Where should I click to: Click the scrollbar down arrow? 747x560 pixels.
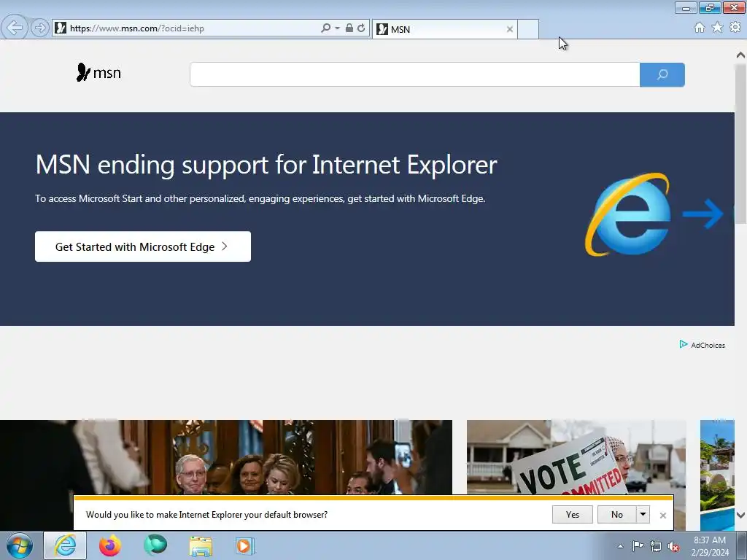point(740,515)
